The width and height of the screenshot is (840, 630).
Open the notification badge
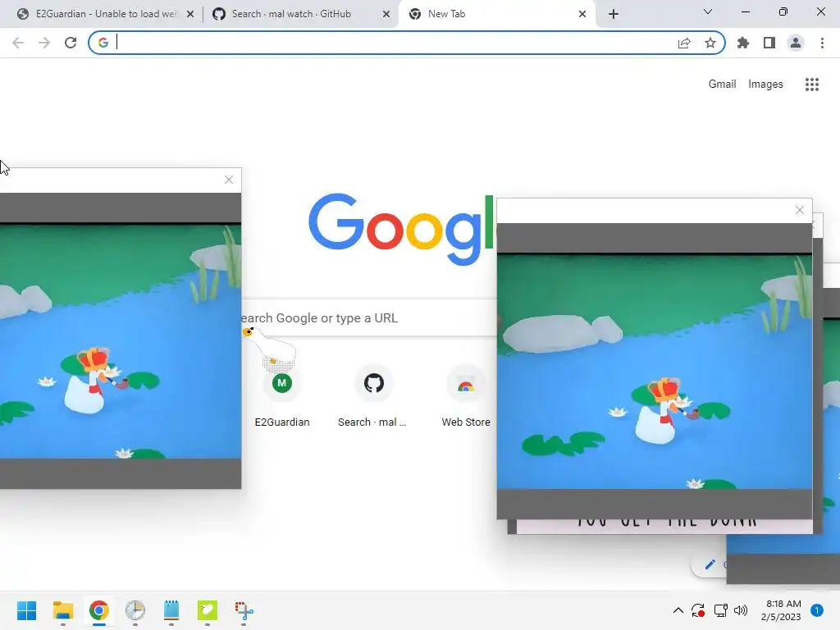pos(817,610)
